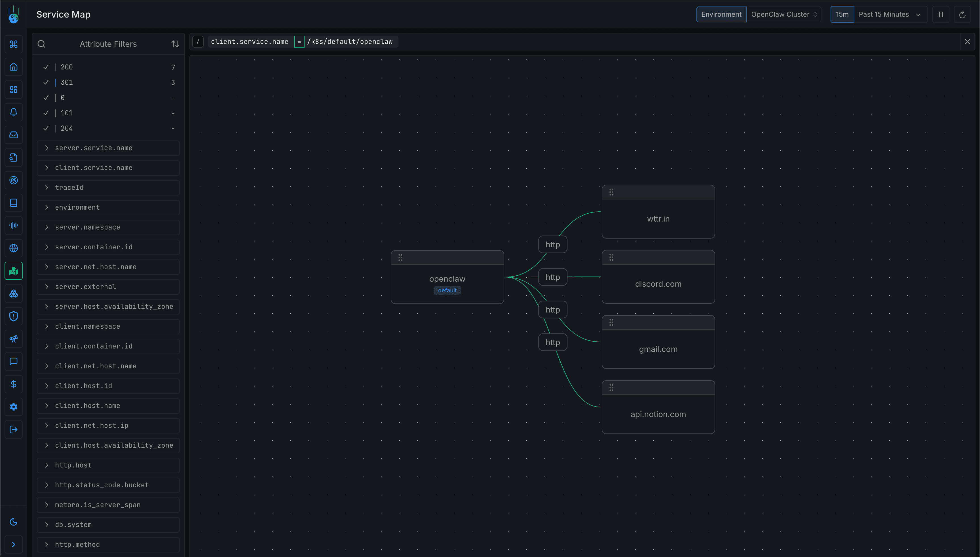Select the Home icon in sidebar
980x557 pixels.
14,67
